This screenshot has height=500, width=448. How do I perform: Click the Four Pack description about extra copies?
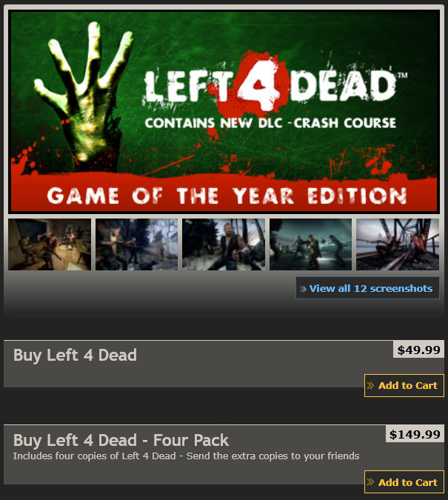(x=186, y=456)
